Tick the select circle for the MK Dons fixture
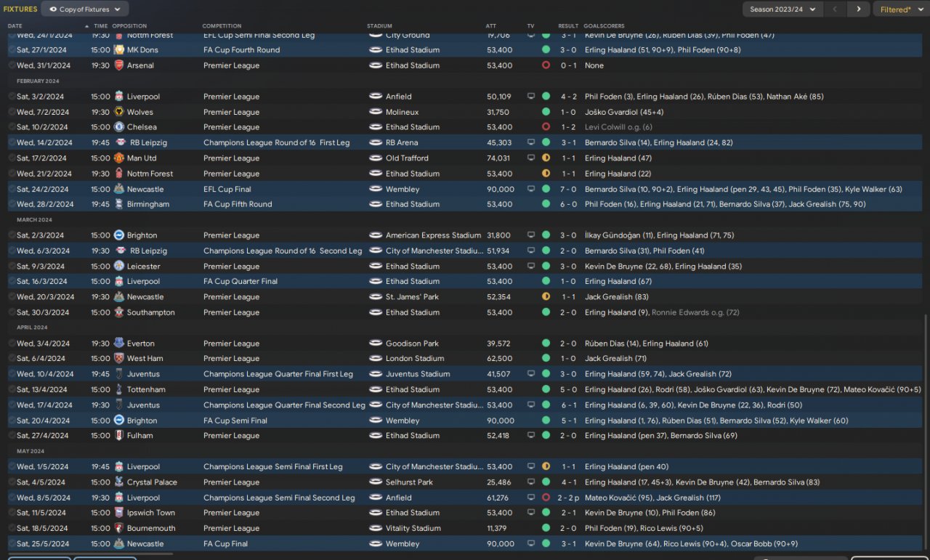 12,50
